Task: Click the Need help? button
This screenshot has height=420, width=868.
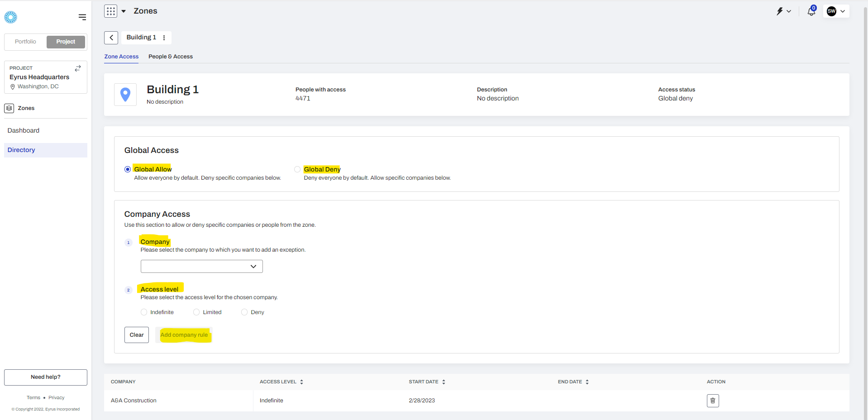Action: click(46, 377)
